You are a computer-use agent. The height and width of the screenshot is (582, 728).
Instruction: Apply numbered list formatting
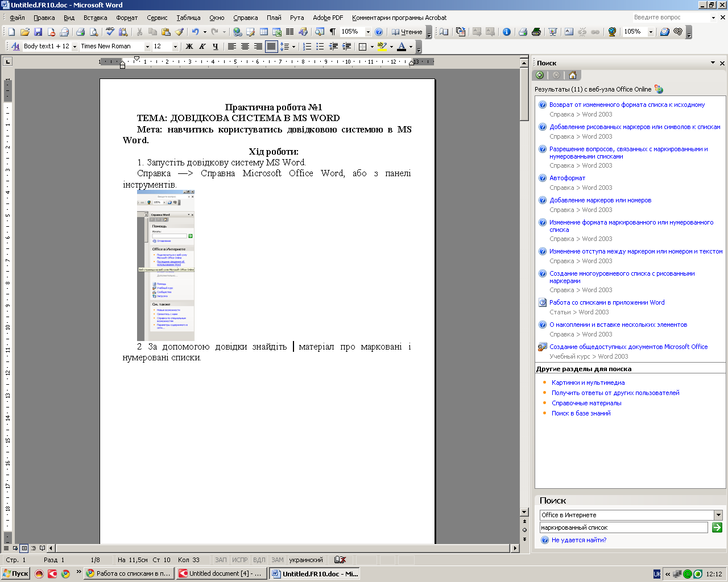[x=307, y=47]
